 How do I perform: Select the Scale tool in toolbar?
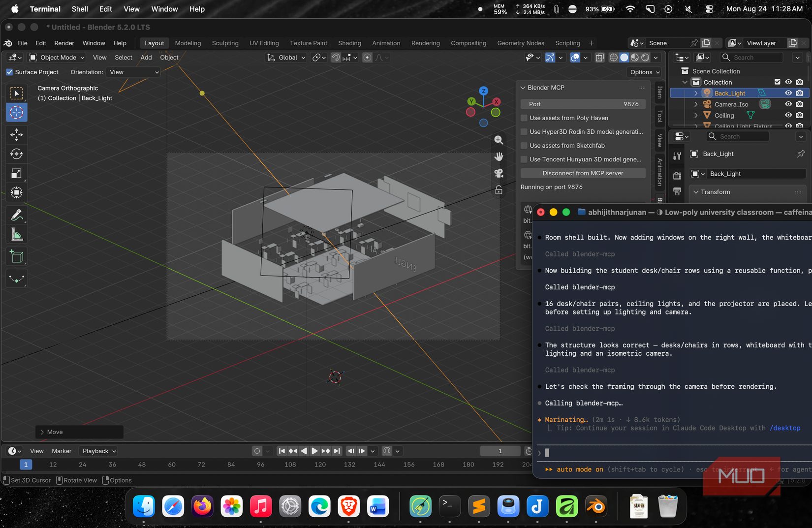pyautogui.click(x=17, y=173)
